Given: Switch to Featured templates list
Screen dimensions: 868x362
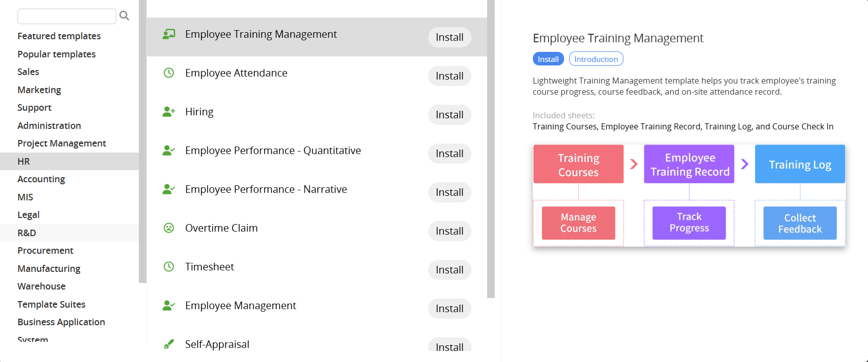Looking at the screenshot, I should tap(59, 36).
